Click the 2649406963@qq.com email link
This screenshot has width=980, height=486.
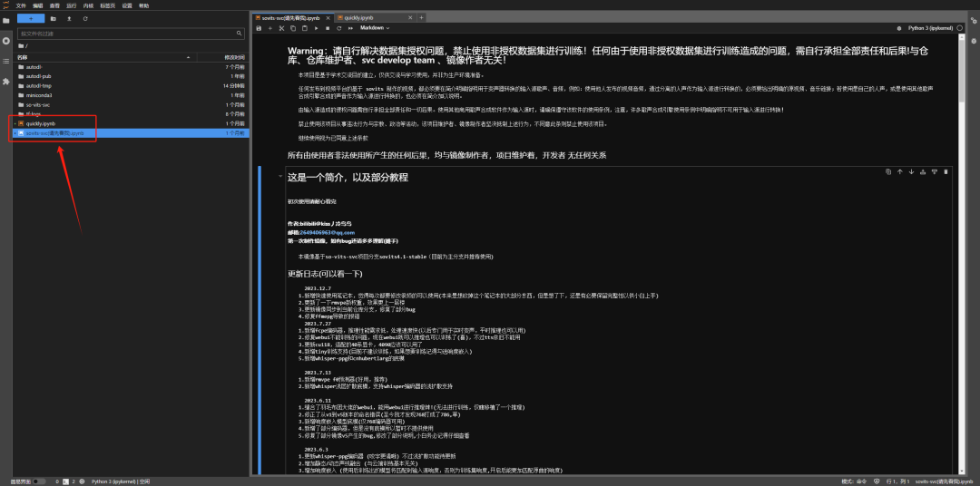click(x=327, y=232)
